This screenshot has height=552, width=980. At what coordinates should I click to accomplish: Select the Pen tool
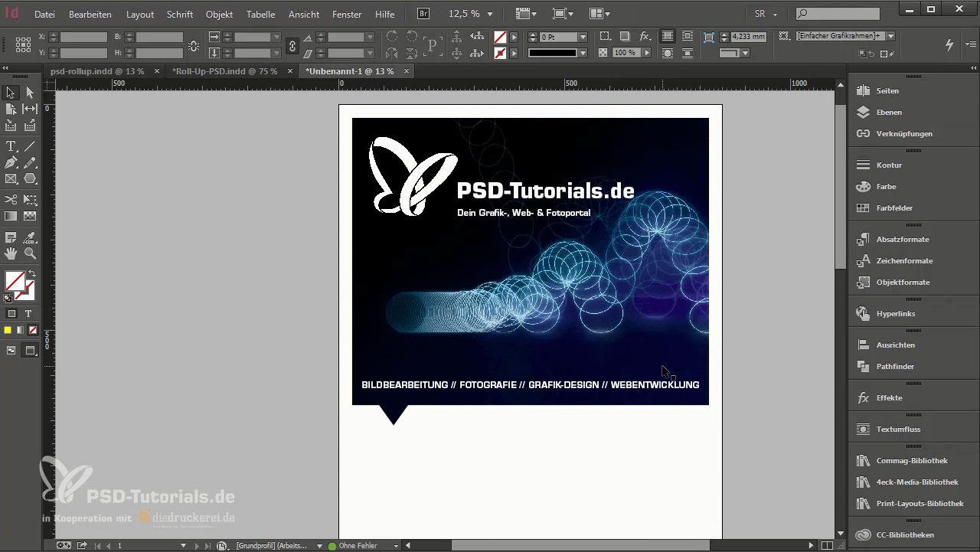pyautogui.click(x=11, y=162)
